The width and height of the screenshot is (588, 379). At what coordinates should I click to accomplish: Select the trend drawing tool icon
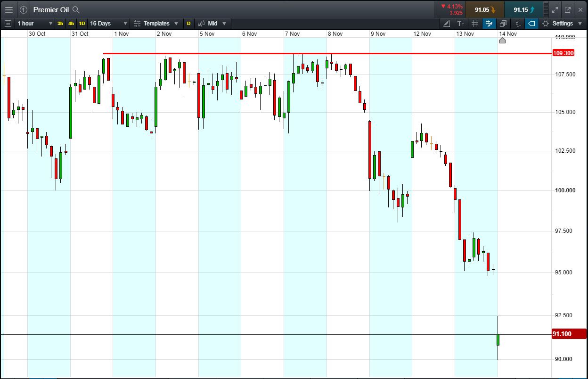coord(447,23)
